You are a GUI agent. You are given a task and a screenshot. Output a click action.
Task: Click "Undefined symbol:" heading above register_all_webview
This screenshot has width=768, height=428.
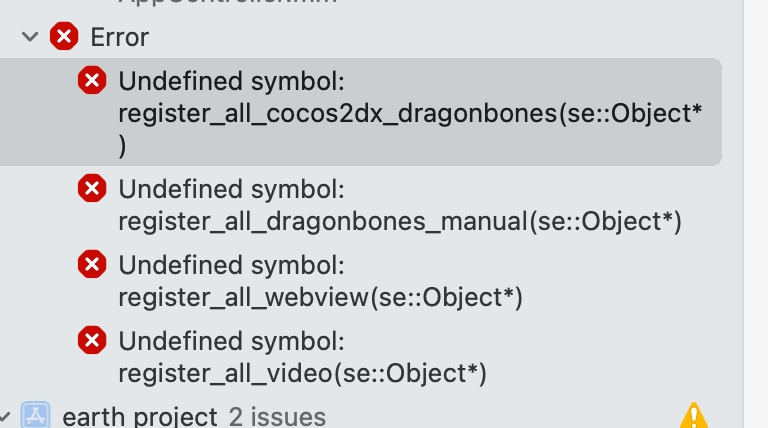(231, 265)
